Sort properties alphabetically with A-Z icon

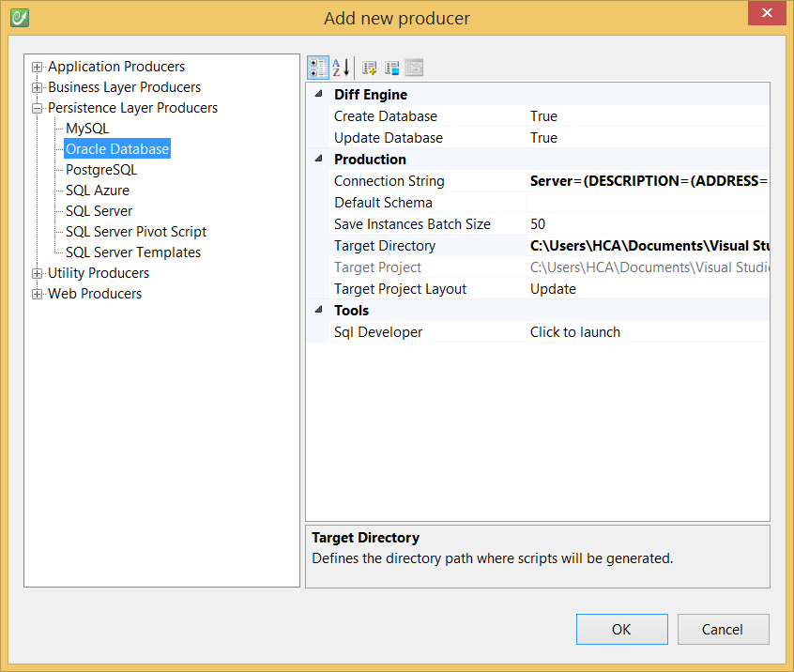(x=341, y=68)
